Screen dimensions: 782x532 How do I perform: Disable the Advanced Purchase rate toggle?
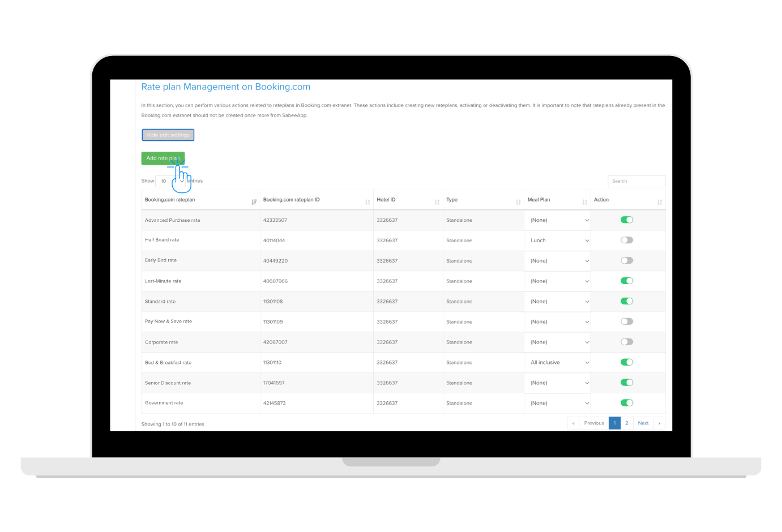coord(627,220)
